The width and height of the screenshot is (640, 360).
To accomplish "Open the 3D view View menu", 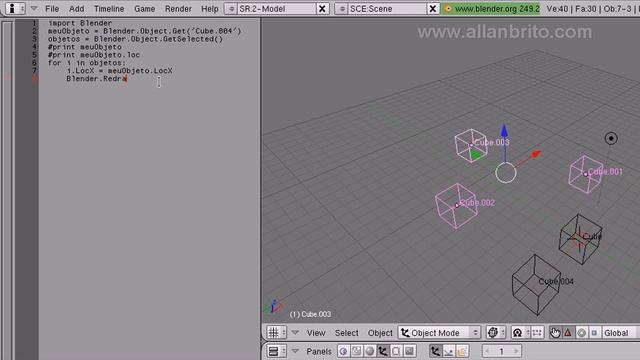I will (x=316, y=333).
